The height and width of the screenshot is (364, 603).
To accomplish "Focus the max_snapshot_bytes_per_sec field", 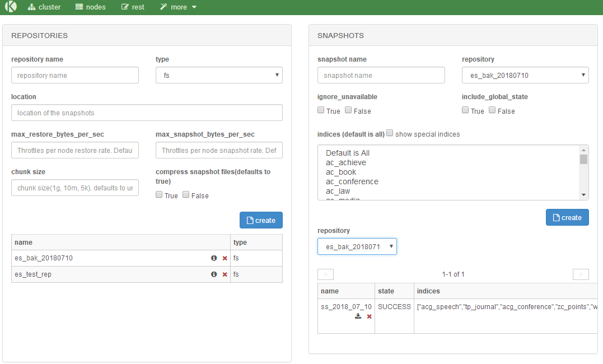I will coord(219,150).
